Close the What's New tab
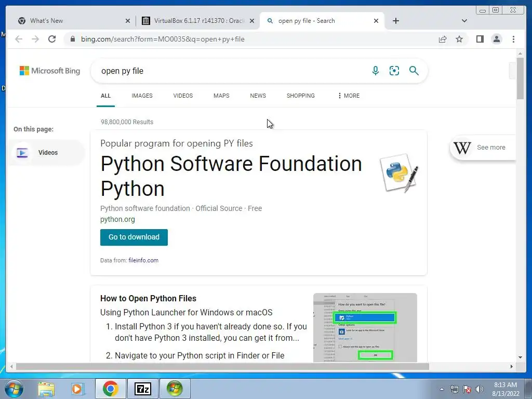 pyautogui.click(x=128, y=21)
